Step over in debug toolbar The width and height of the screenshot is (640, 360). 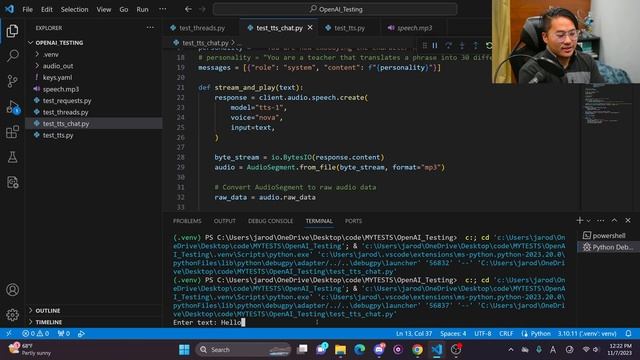coord(449,45)
